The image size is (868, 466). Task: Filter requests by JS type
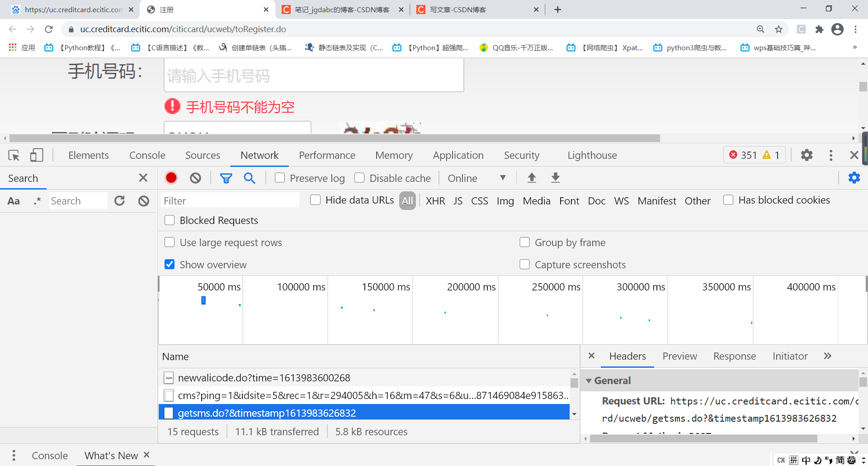click(x=458, y=201)
